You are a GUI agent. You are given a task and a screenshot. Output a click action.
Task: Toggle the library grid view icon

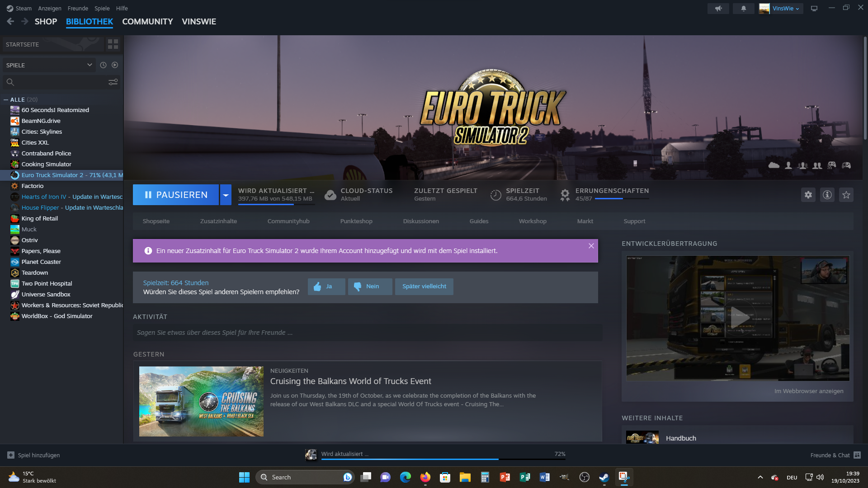point(113,44)
